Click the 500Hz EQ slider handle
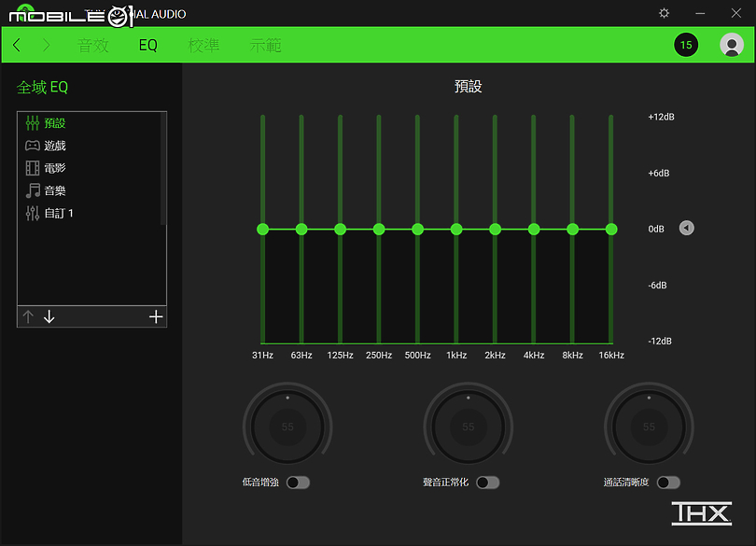756x546 pixels. pyautogui.click(x=417, y=229)
